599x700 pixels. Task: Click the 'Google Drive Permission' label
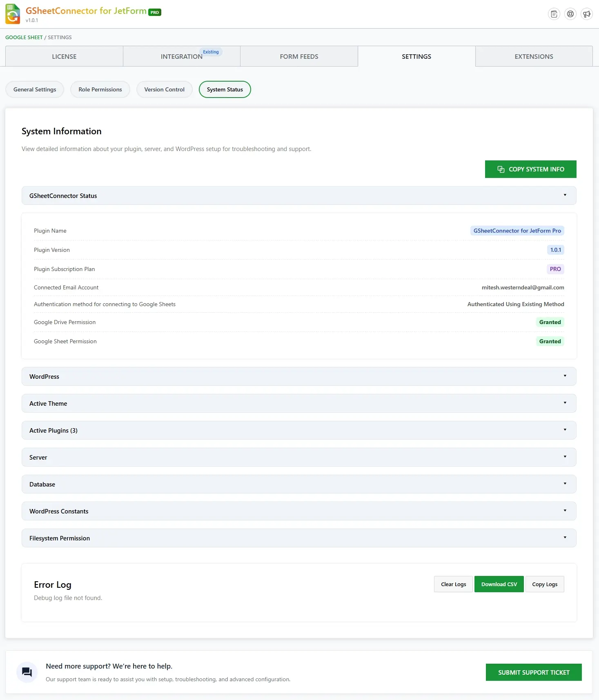[x=65, y=322]
